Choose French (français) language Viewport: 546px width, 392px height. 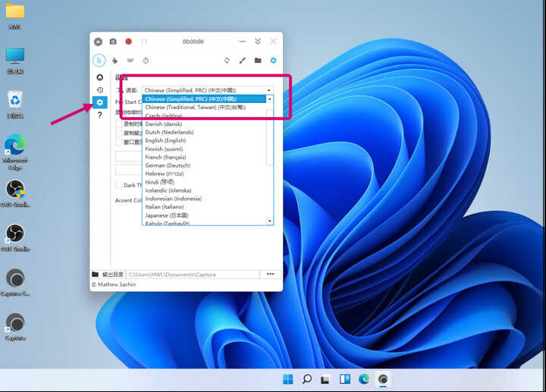pyautogui.click(x=204, y=157)
